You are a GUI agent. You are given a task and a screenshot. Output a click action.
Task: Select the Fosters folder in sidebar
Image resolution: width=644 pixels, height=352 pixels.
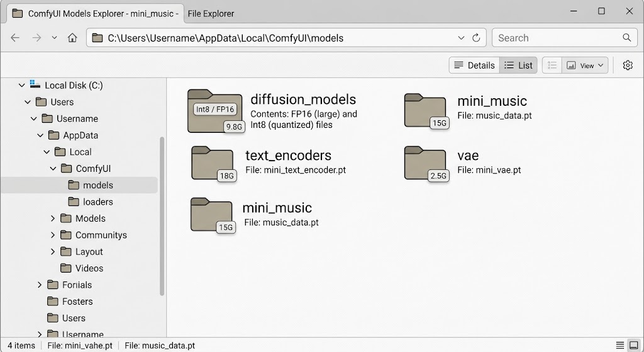pos(77,302)
